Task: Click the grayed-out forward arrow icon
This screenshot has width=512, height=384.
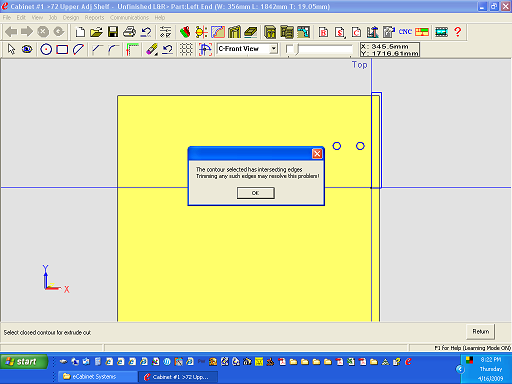Action: (x=27, y=32)
